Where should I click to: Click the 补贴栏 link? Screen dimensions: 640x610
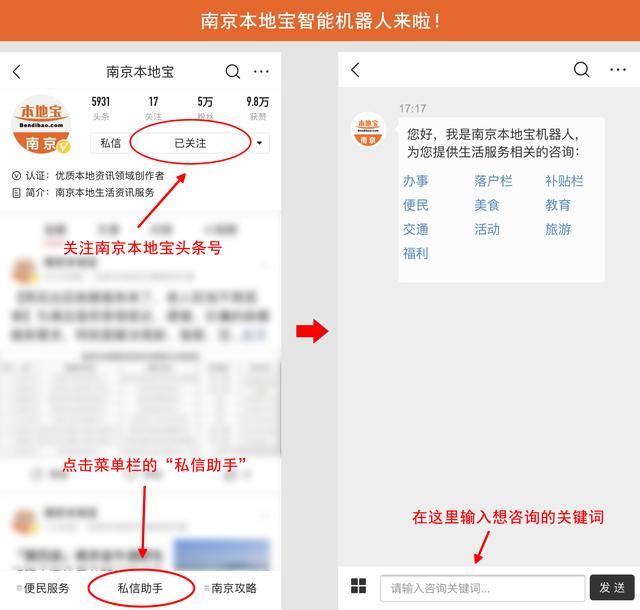point(564,181)
